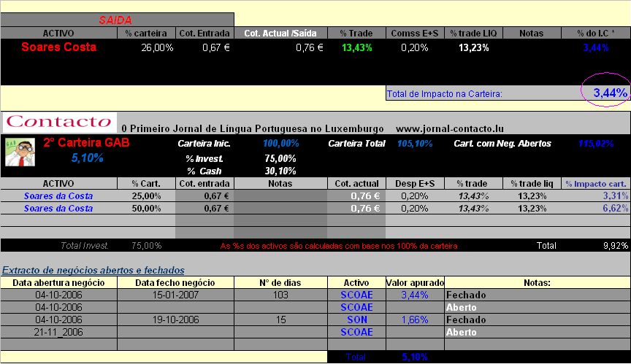Image resolution: width=631 pixels, height=364 pixels.
Task: Click the '115,02%' Neg. Abertos value
Action: (x=596, y=144)
